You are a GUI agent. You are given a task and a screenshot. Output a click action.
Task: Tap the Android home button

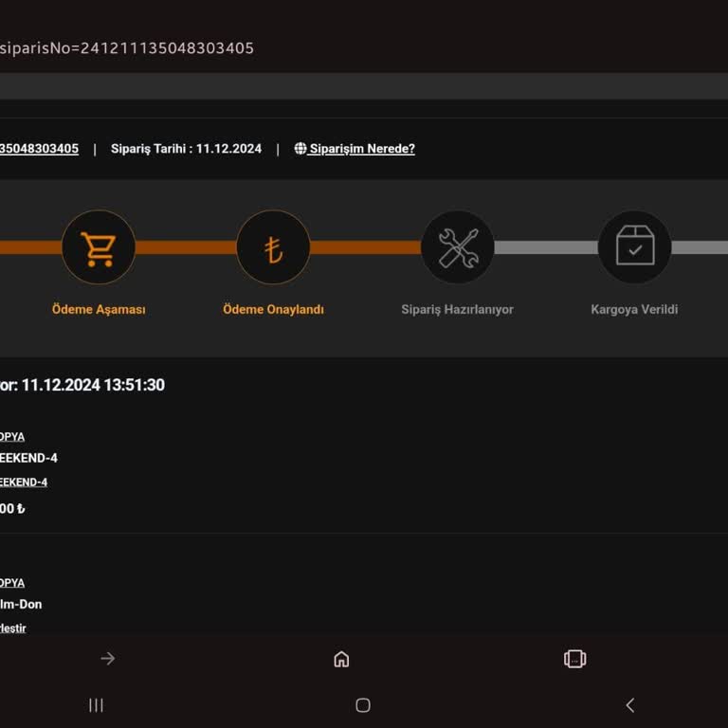tap(363, 705)
